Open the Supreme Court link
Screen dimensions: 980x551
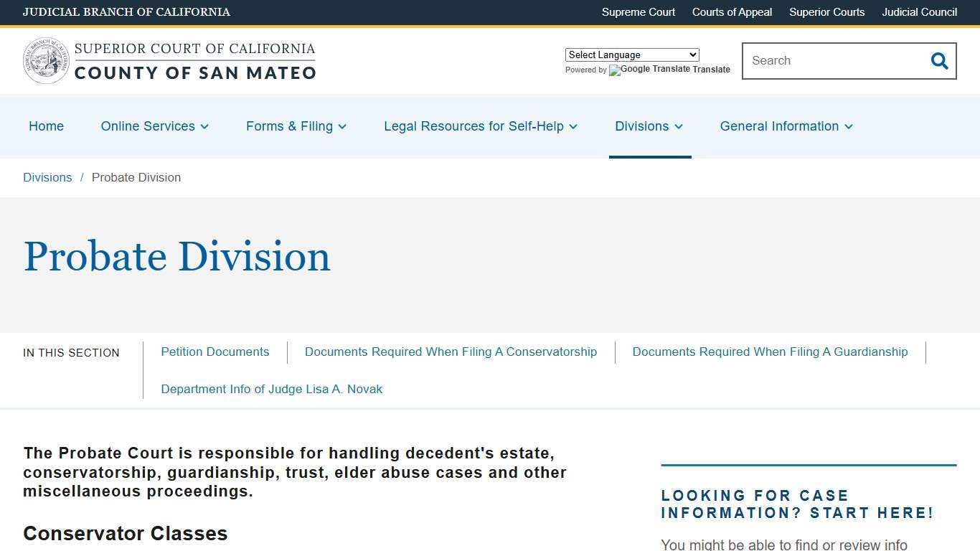pos(638,12)
